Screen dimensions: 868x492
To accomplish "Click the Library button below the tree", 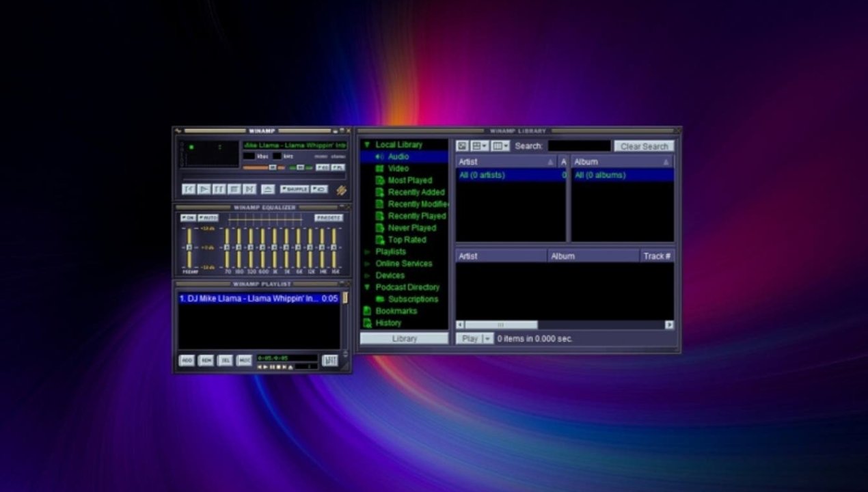I will point(405,338).
